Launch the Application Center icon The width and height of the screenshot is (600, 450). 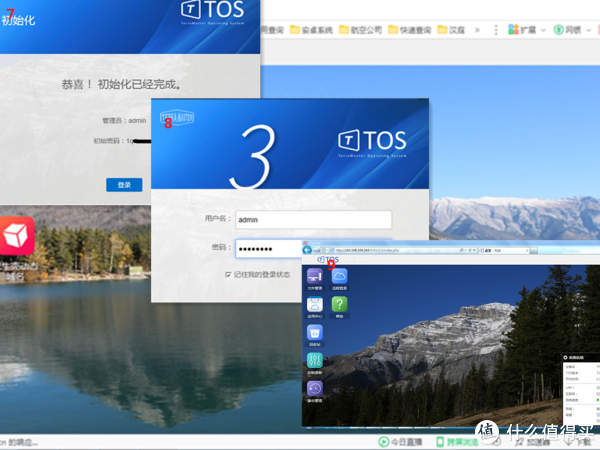pos(315,305)
